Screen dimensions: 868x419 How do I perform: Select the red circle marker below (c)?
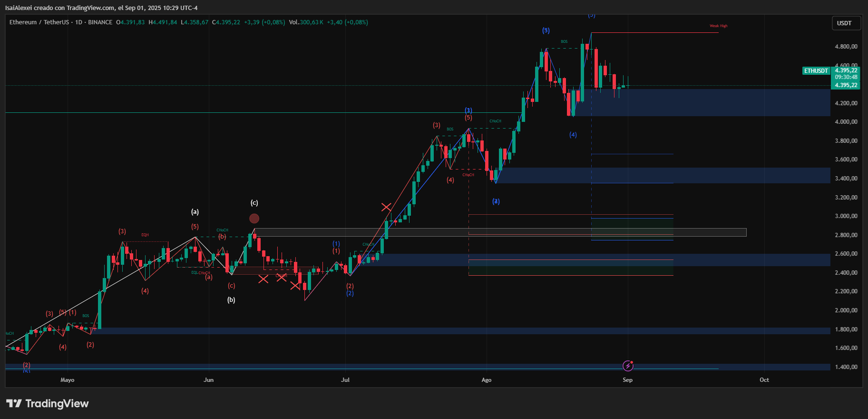[x=254, y=219]
